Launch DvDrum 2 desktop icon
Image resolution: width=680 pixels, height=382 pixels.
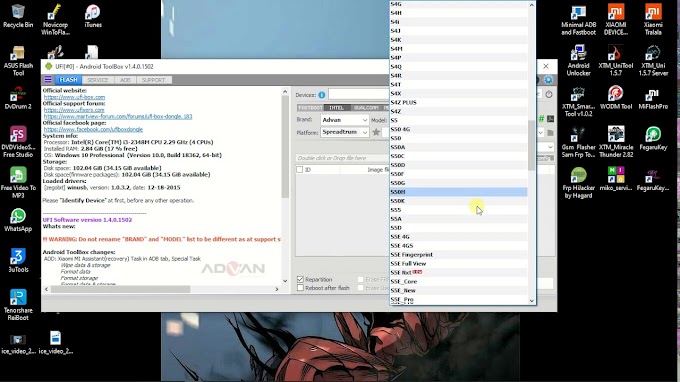(18, 98)
